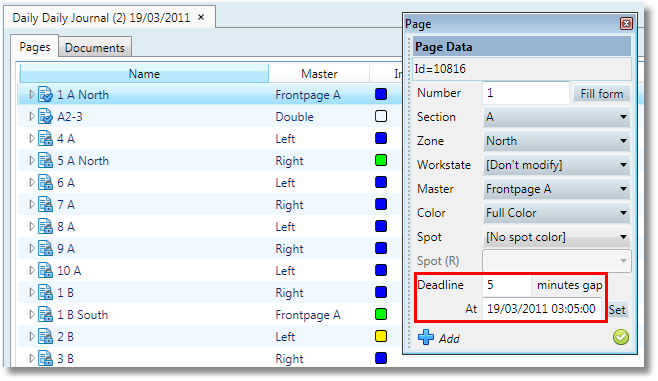Close the Page panel
658x381 pixels.
626,23
